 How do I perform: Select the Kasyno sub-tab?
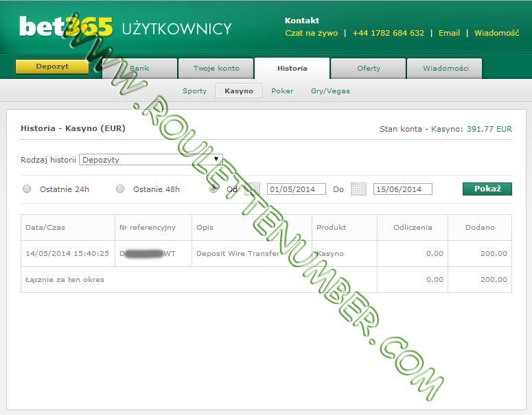click(x=239, y=91)
